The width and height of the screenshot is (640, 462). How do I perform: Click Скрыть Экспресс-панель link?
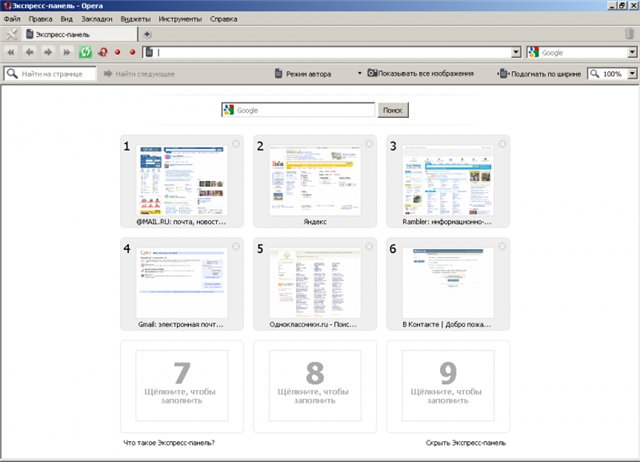click(466, 443)
